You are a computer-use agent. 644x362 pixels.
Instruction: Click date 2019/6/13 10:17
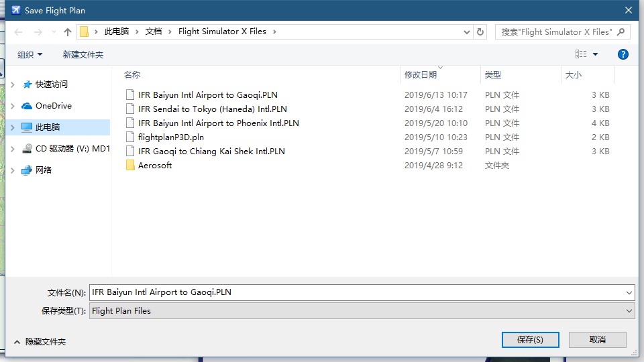click(436, 95)
